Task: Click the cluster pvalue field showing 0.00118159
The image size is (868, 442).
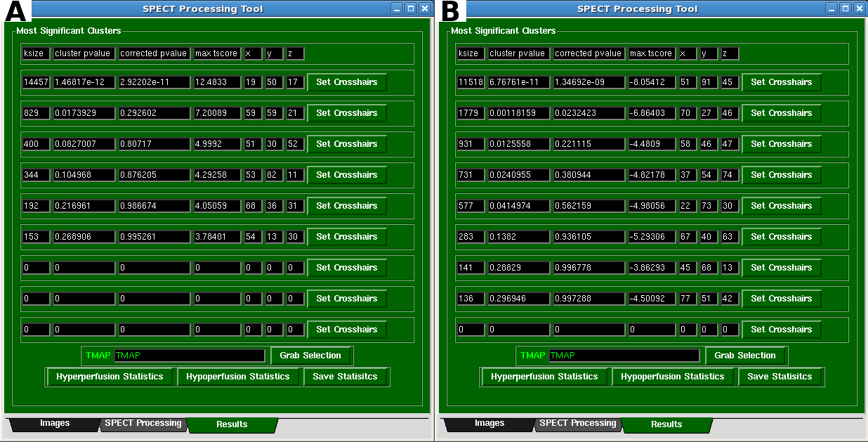Action: click(x=518, y=113)
